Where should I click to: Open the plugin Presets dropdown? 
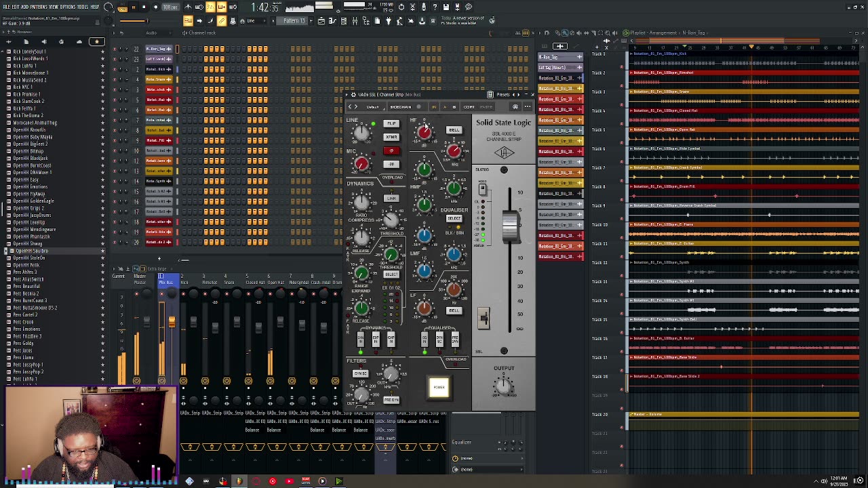pos(503,95)
